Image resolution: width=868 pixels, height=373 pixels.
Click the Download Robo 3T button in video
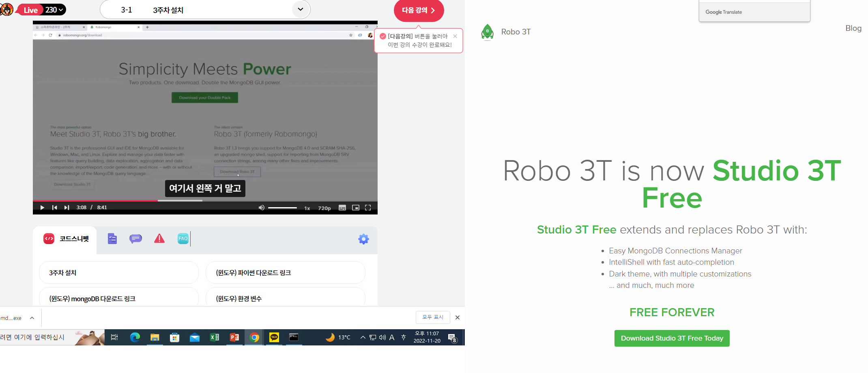click(x=237, y=172)
